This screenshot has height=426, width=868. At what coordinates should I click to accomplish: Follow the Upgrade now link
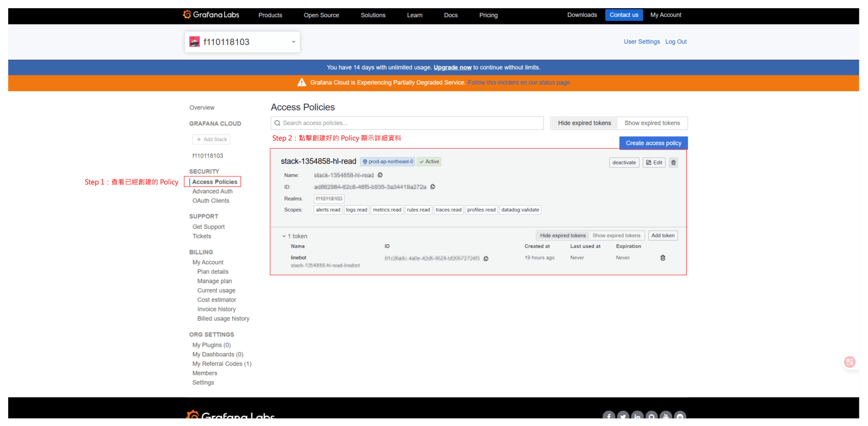[452, 67]
